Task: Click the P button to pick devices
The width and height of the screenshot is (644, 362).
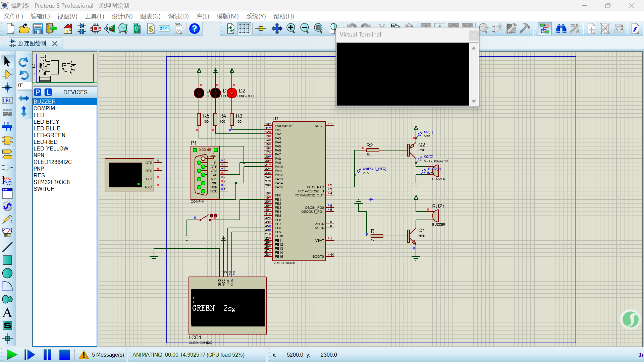Action: point(38,92)
